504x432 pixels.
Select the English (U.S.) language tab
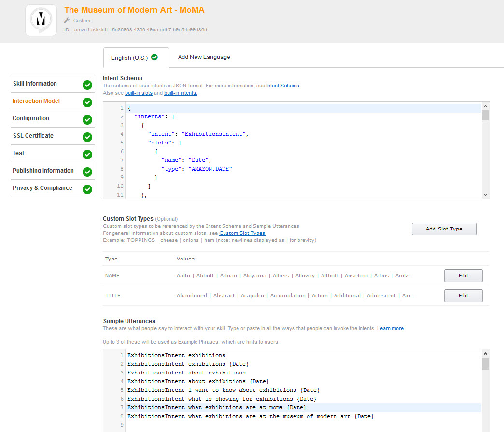coord(136,58)
